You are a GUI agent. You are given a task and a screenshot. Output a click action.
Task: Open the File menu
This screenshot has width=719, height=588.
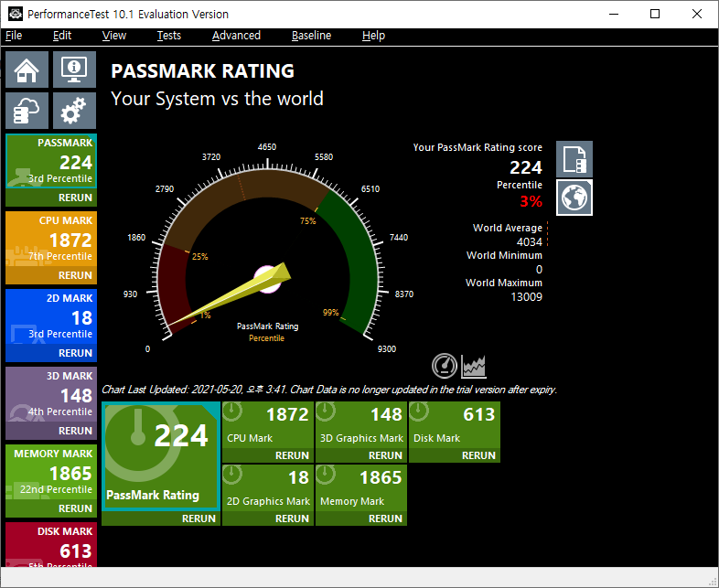pos(14,36)
